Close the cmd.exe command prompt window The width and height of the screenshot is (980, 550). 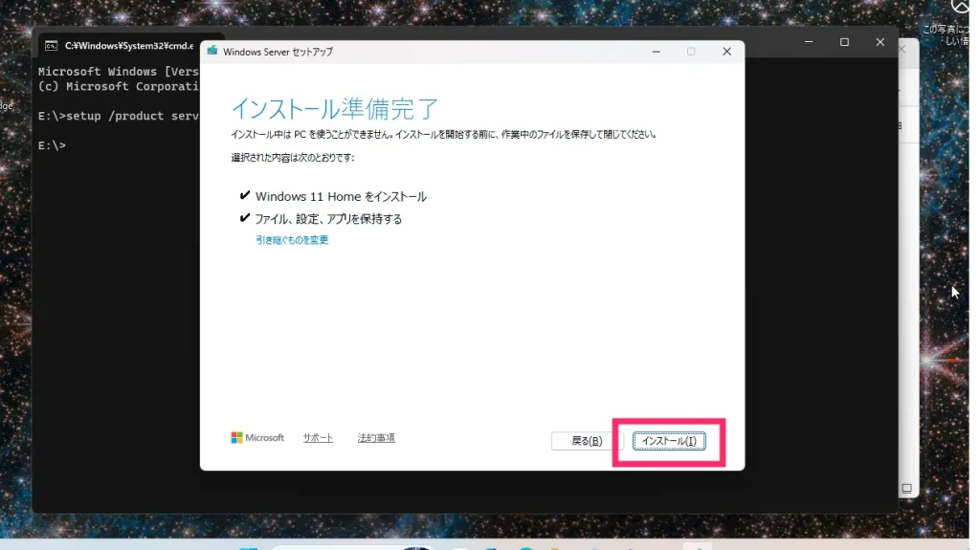coord(880,42)
